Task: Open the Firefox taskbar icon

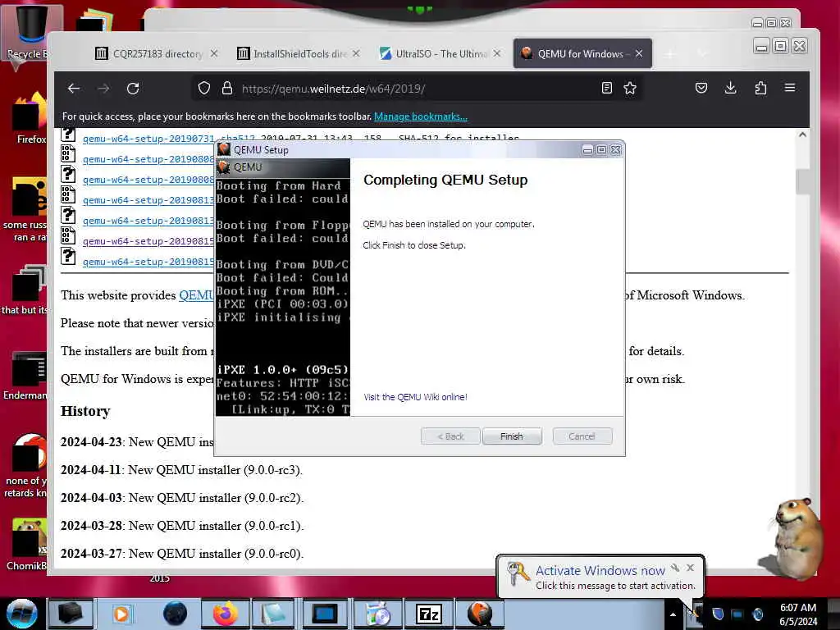Action: pos(226,614)
